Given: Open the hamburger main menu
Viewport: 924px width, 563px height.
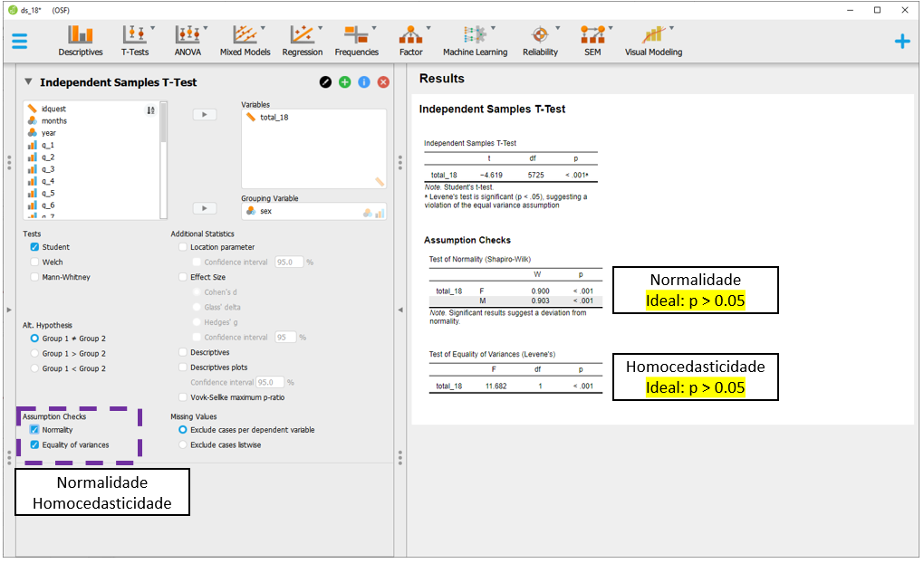Looking at the screenshot, I should pos(19,41).
